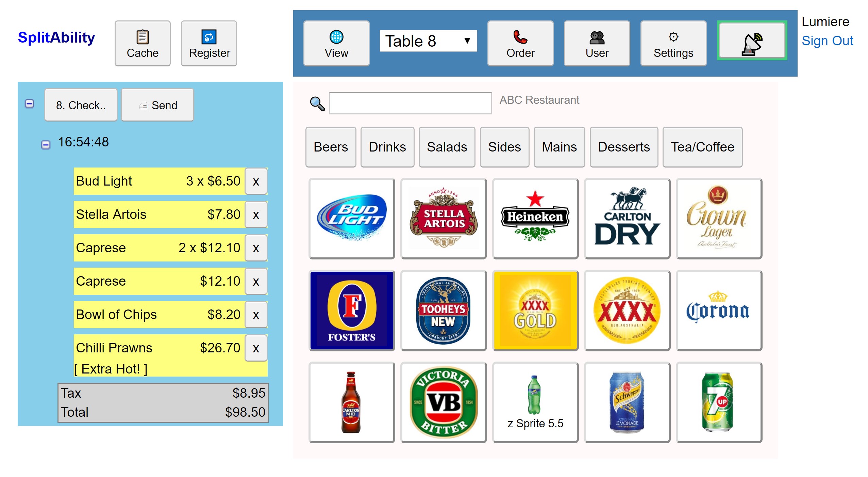This screenshot has width=868, height=477.
Task: Open the Order phone button
Action: (520, 44)
